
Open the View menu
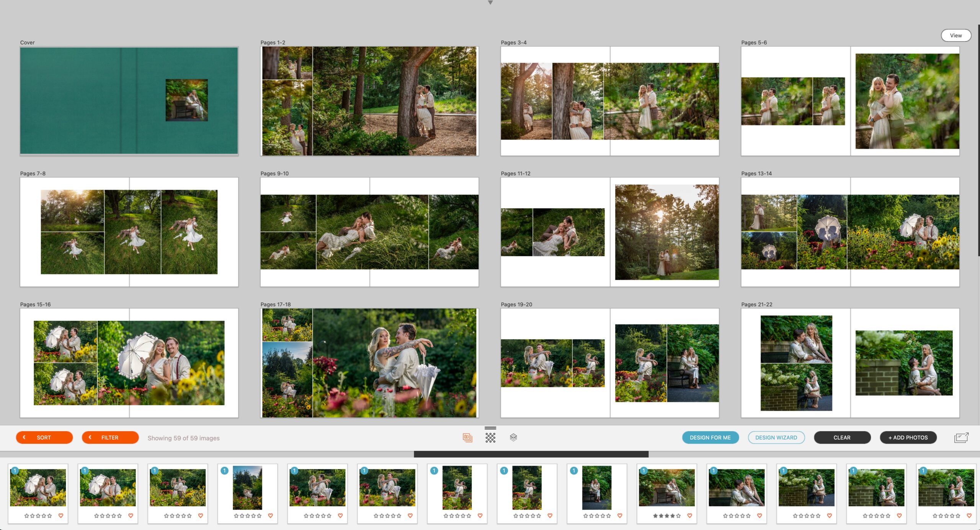(955, 35)
